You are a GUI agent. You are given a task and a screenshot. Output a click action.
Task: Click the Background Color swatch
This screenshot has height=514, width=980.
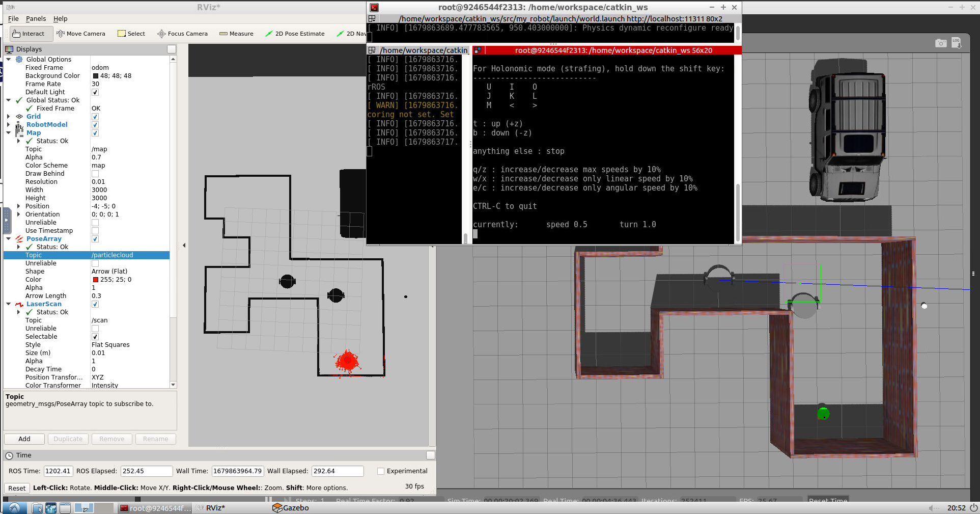pos(95,76)
